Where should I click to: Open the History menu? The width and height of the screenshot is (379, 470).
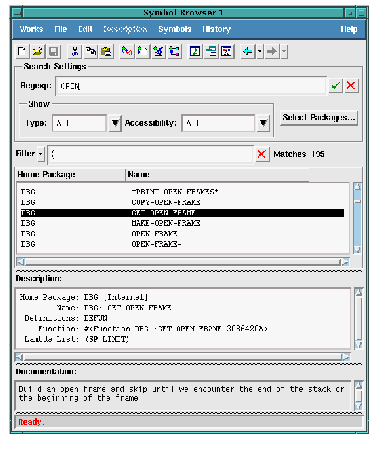(x=217, y=29)
